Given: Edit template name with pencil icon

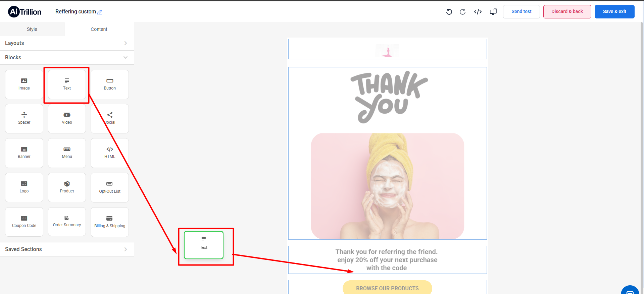Looking at the screenshot, I should tap(100, 12).
